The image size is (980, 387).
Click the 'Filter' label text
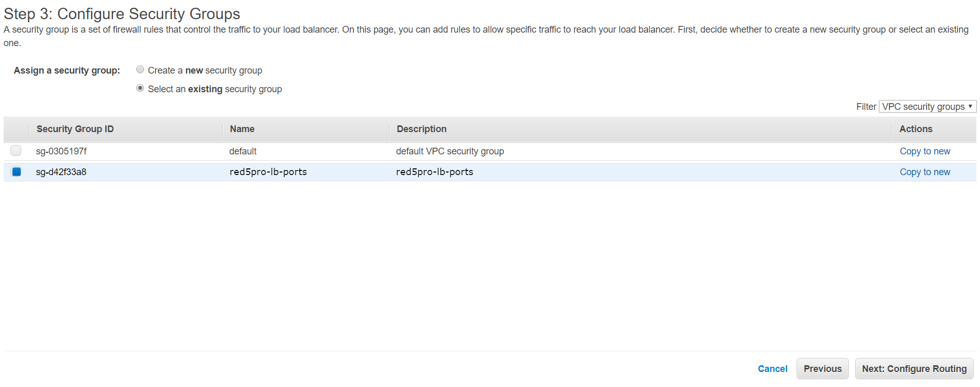pyautogui.click(x=866, y=107)
